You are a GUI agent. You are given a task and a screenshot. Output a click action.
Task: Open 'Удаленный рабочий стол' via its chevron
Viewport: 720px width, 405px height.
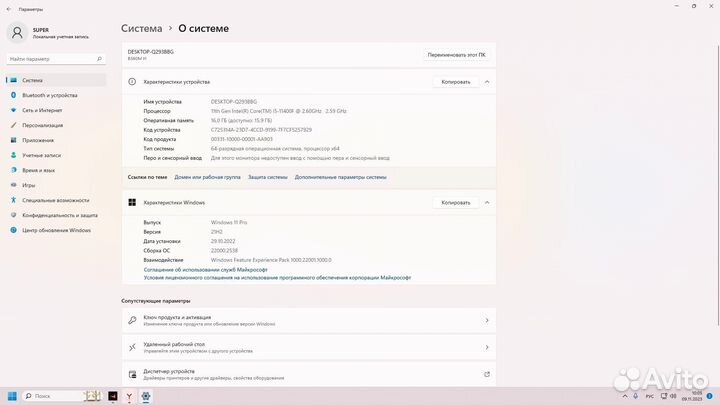point(487,347)
